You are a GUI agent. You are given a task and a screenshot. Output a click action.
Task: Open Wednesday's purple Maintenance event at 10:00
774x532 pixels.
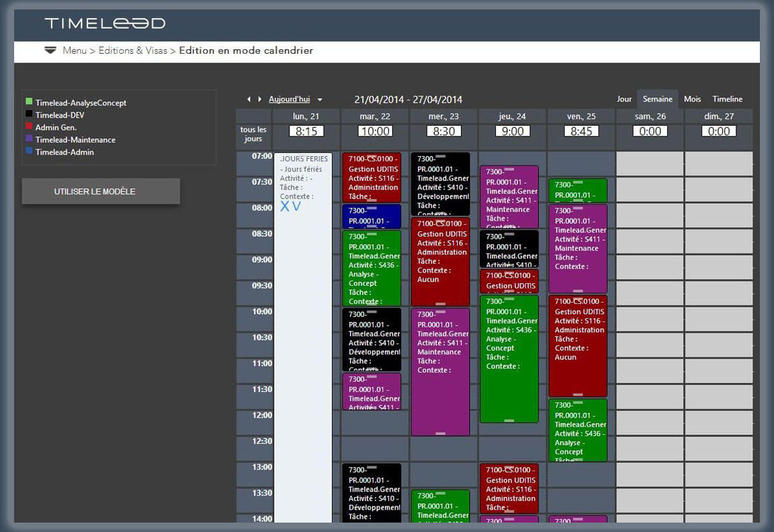[x=440, y=372]
